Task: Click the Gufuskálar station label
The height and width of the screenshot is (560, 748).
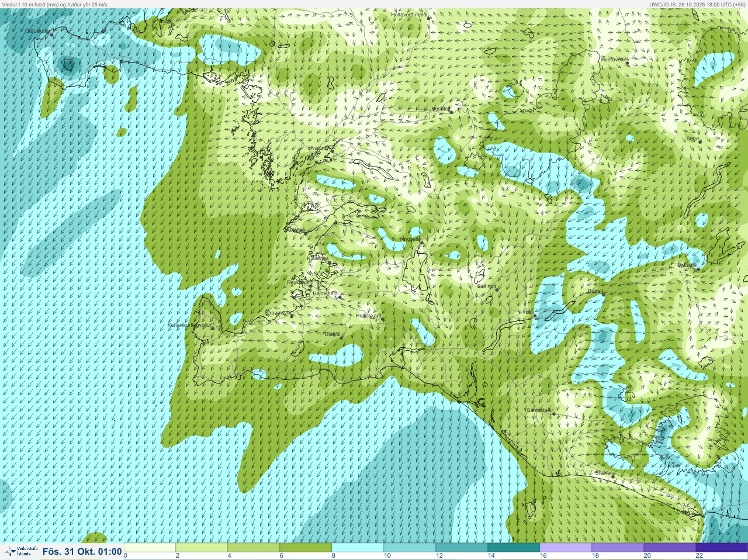Action: [x=37, y=31]
